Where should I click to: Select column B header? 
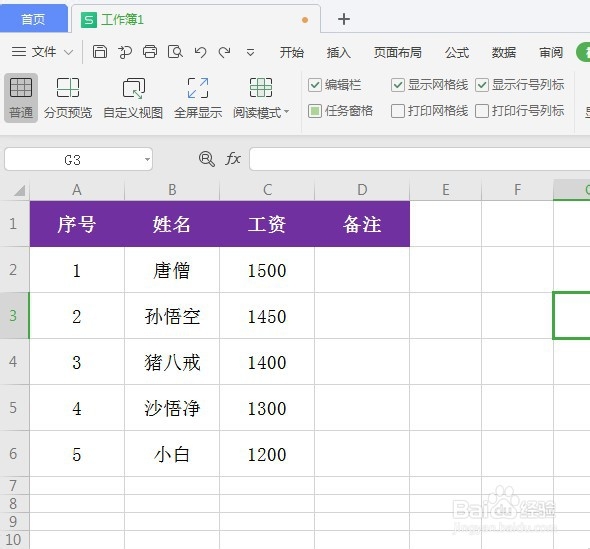[x=172, y=190]
